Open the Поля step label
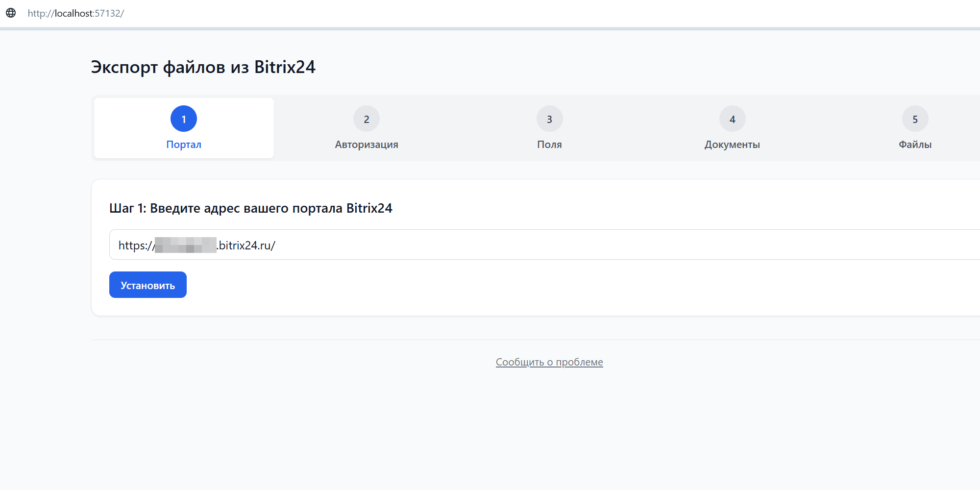The width and height of the screenshot is (980, 490). click(549, 145)
